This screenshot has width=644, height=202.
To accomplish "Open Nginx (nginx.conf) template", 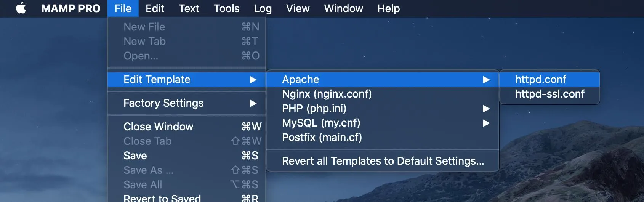I will pyautogui.click(x=383, y=94).
